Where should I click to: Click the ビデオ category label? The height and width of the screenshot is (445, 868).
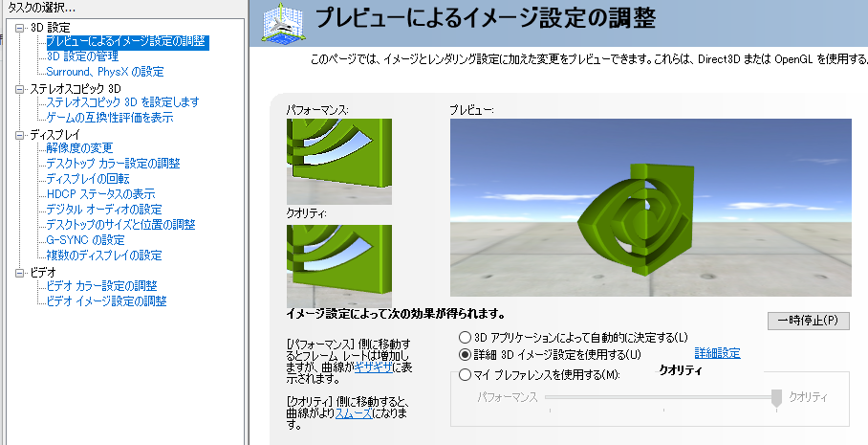(x=43, y=273)
